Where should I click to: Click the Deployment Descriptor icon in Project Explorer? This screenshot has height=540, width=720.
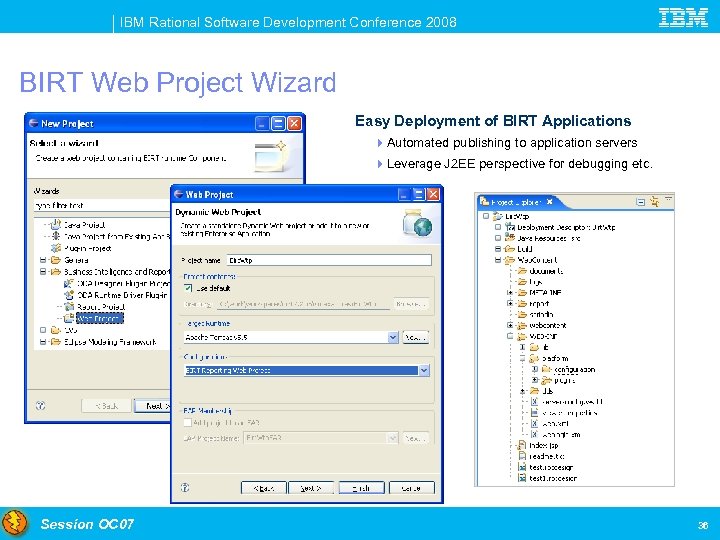tap(510, 227)
